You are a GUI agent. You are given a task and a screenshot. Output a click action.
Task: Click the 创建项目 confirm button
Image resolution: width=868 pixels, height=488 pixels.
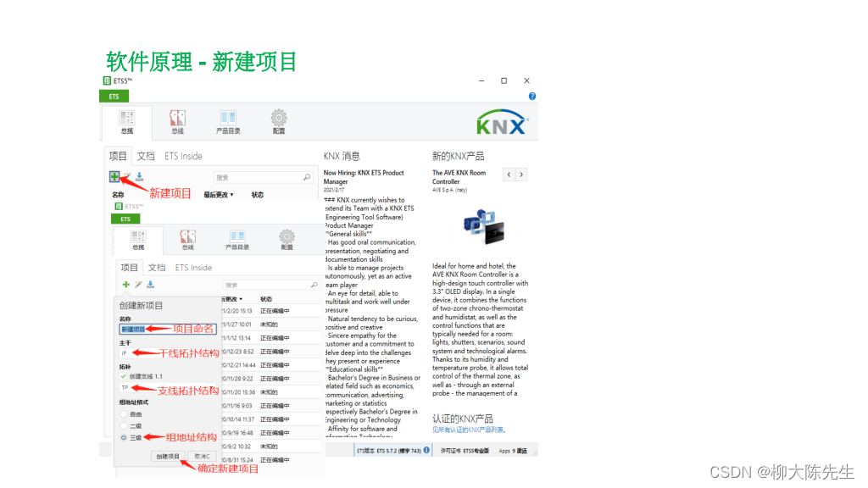[x=168, y=456]
